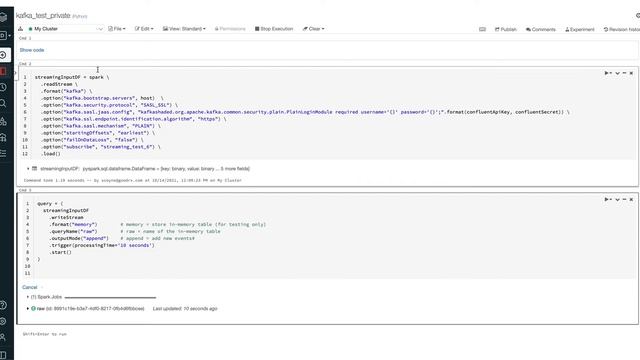Viewport: 640px width, 360px height.
Task: Open cell 3 run options dropdown
Action: point(608,199)
